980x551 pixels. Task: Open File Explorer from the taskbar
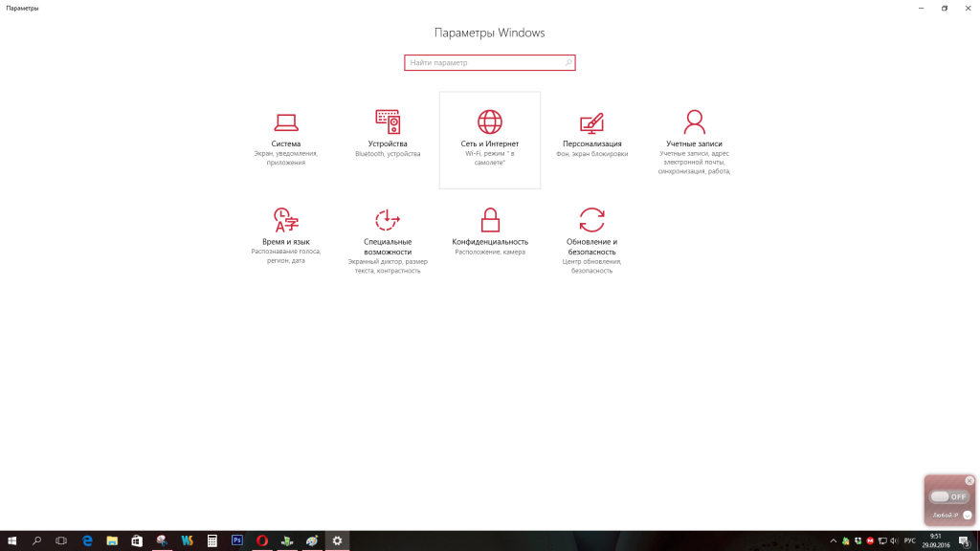(112, 541)
